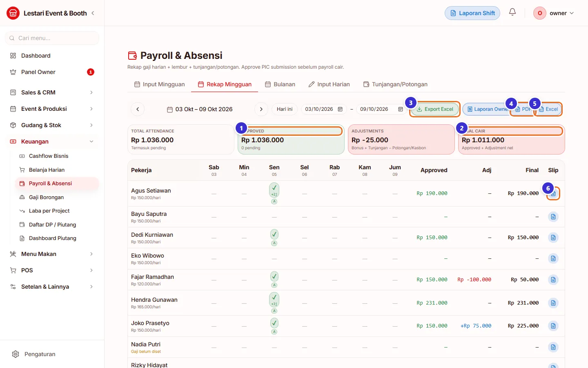This screenshot has height=368, width=588.
Task: Click Agus Setiawan's Monday attendance checkmark
Action: click(x=274, y=190)
